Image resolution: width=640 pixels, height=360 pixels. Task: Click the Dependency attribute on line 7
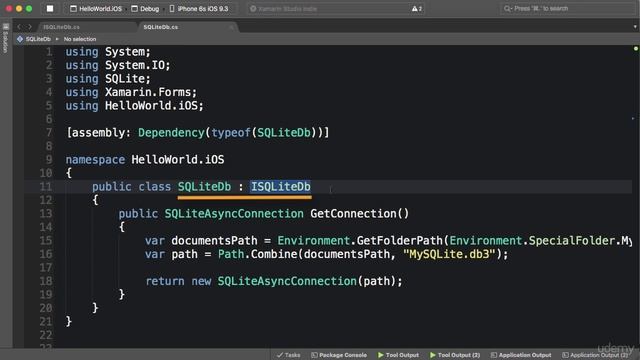point(171,133)
